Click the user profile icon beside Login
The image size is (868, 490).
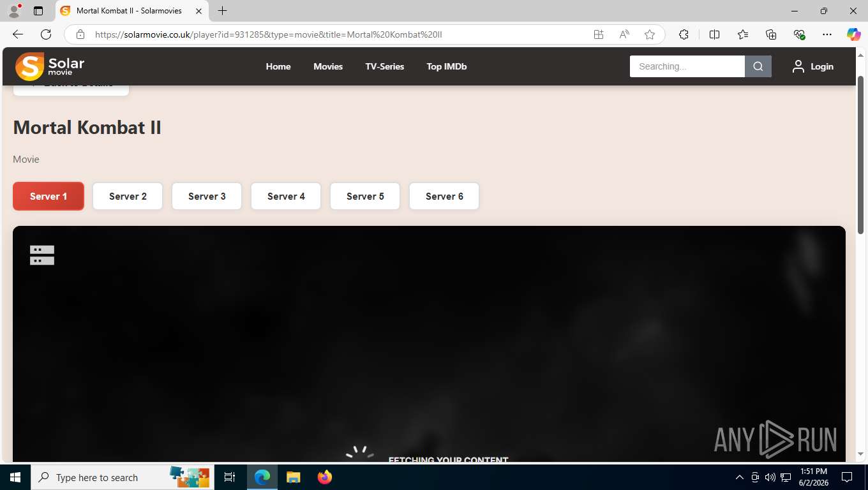tap(798, 66)
